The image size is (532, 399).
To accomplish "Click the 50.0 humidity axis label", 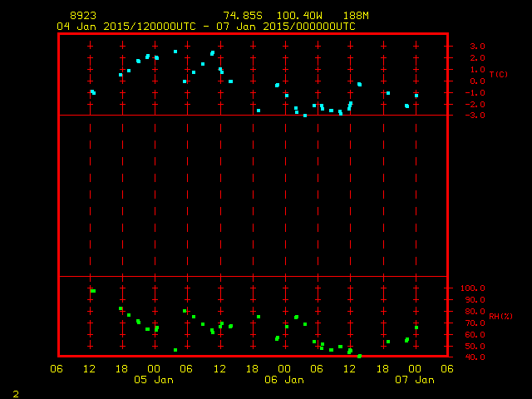I will click(475, 347).
